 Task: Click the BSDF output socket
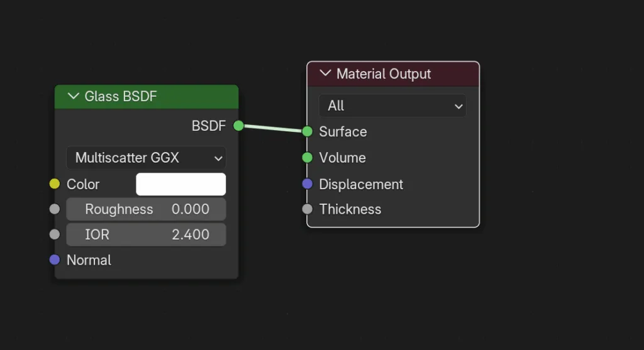238,126
